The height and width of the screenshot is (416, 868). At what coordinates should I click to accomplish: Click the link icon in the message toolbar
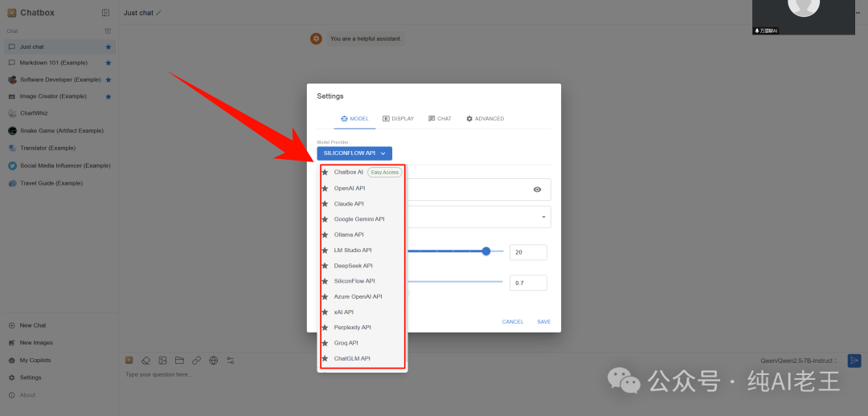(x=197, y=361)
